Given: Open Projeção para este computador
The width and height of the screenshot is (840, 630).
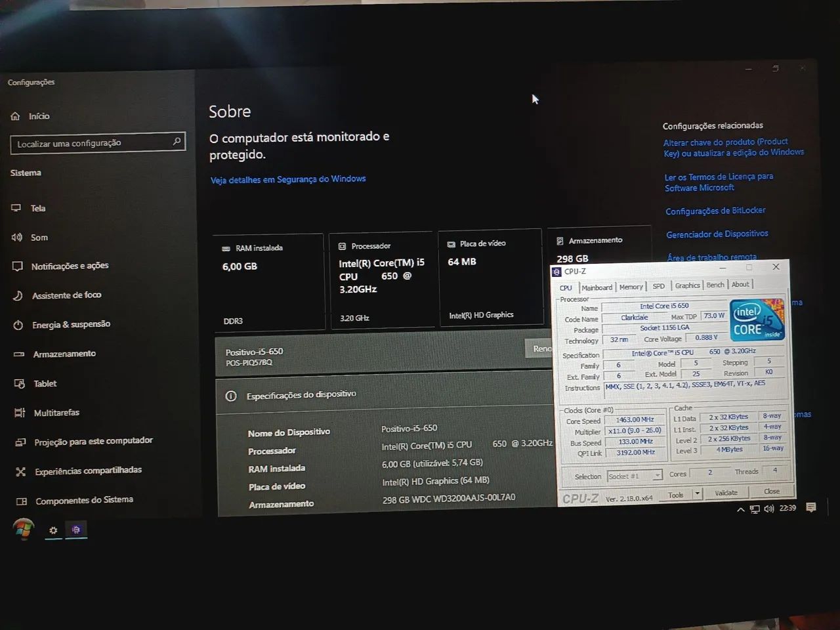Looking at the screenshot, I should pos(84,441).
